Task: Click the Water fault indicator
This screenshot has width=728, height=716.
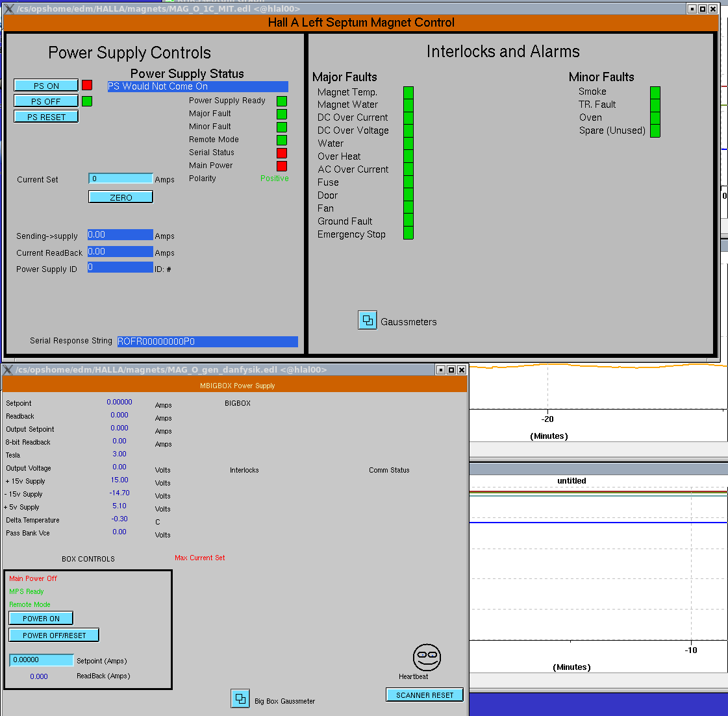Action: [408, 144]
